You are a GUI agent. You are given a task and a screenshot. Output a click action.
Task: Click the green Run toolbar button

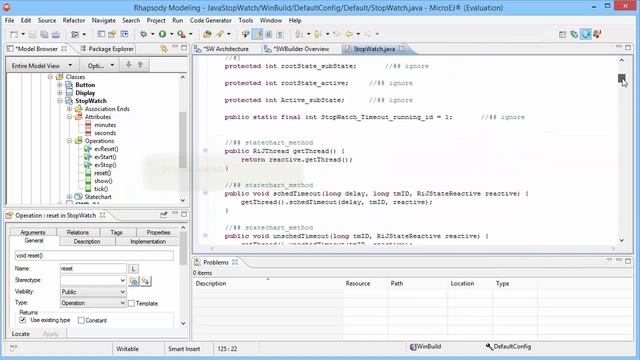(x=162, y=34)
